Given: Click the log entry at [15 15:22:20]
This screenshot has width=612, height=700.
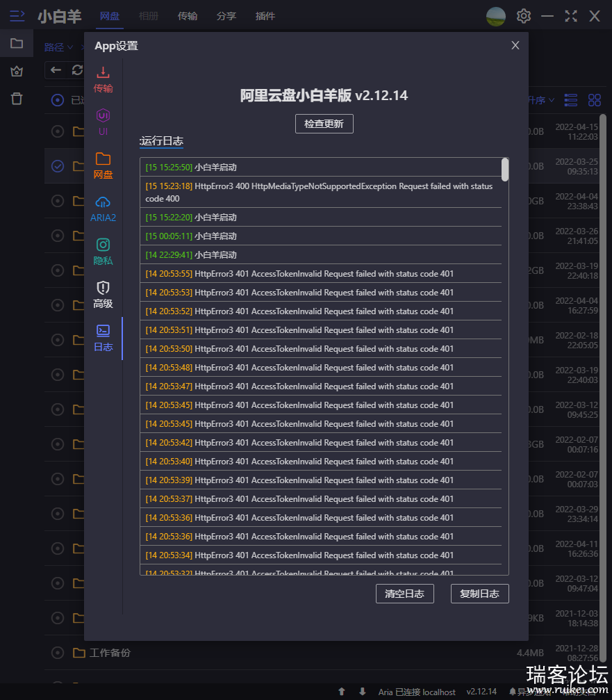Looking at the screenshot, I should [321, 218].
